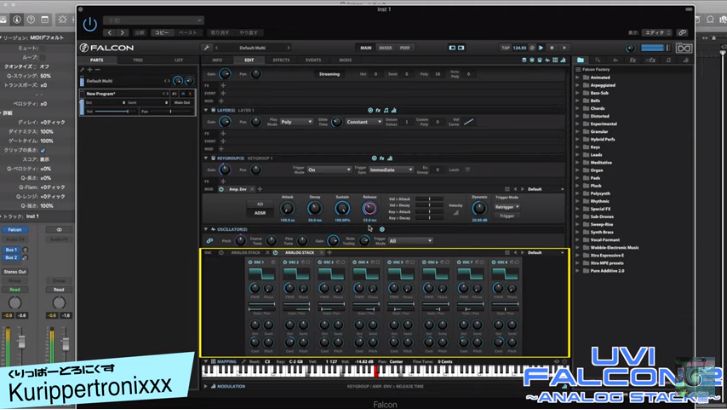Collapse the KEYGROUP(S) section

[x=206, y=158]
